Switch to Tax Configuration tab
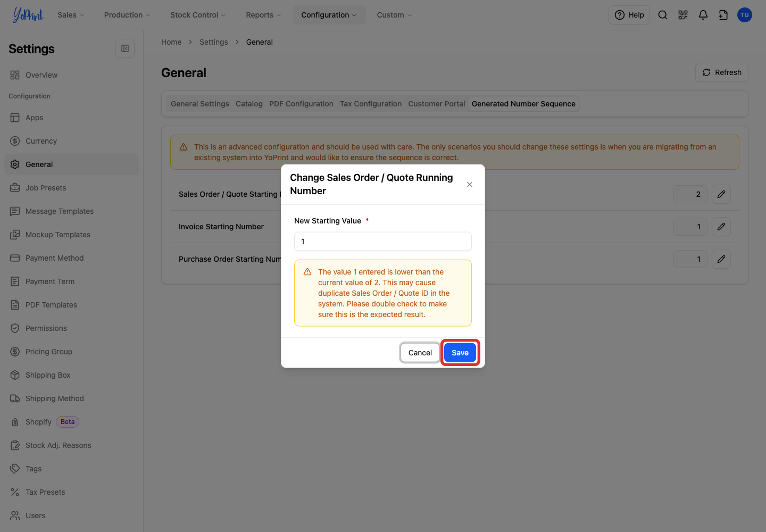766x532 pixels. pyautogui.click(x=371, y=104)
